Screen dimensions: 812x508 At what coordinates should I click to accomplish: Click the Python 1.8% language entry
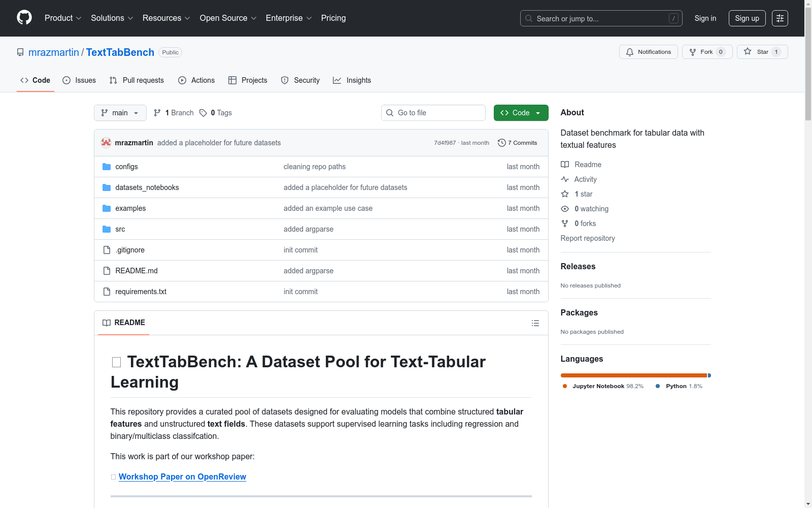click(x=679, y=386)
